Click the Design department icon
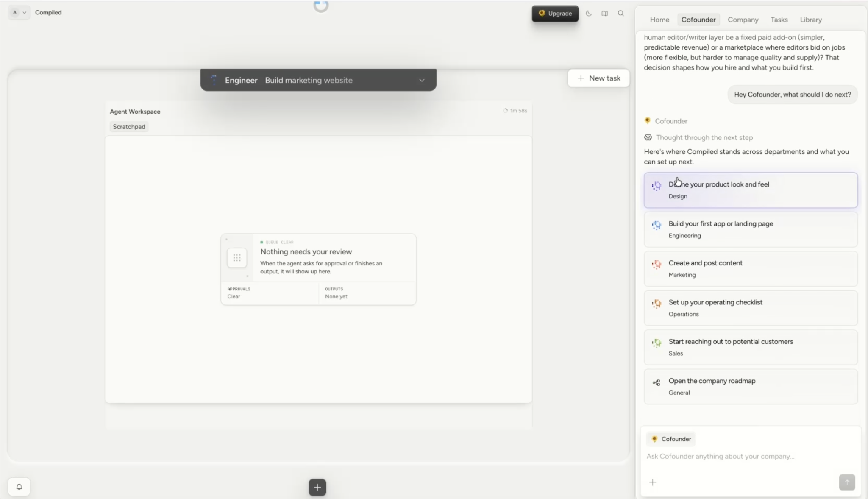 pyautogui.click(x=657, y=186)
